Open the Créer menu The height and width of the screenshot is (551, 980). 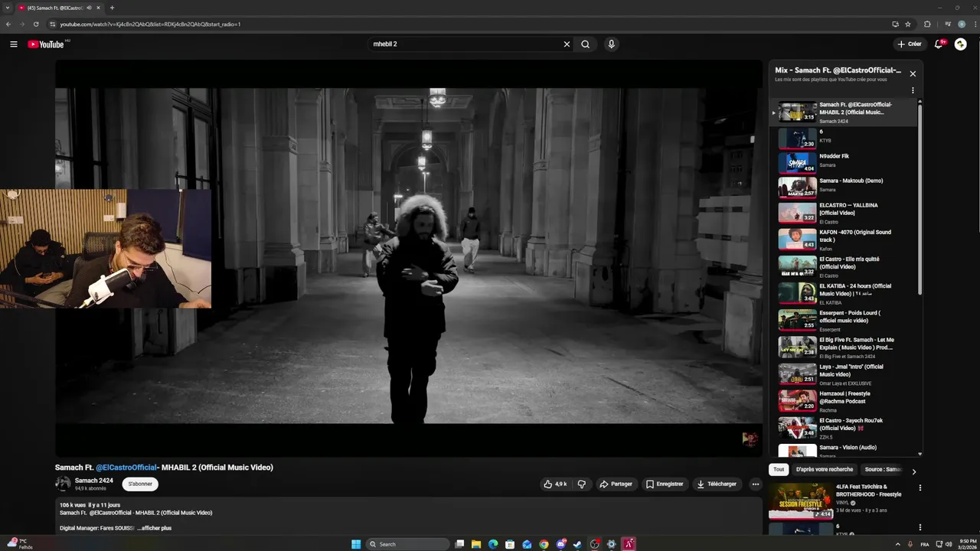click(910, 44)
